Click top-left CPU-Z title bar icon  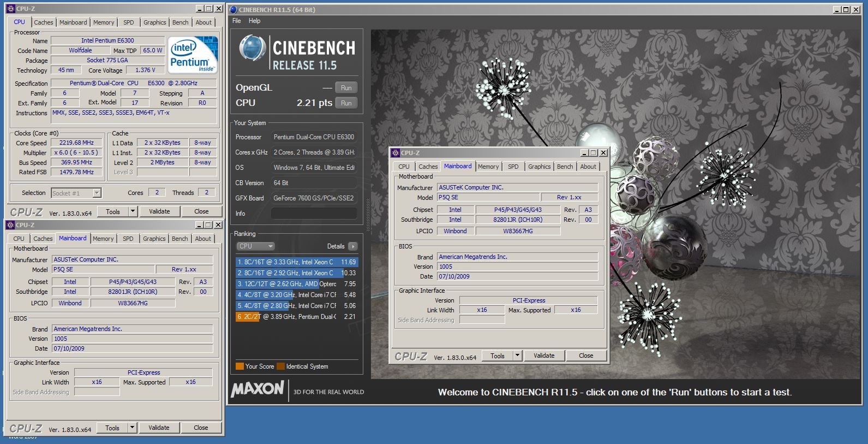10,9
